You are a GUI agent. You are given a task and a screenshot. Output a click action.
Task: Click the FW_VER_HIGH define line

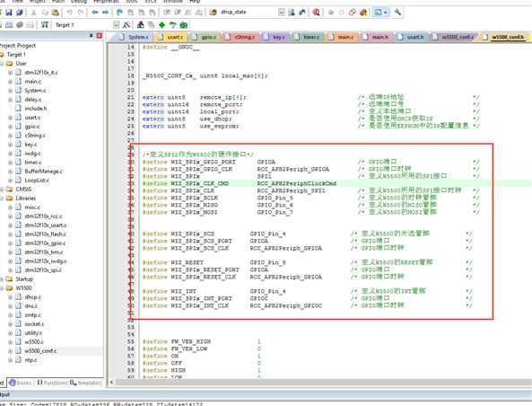click(202, 341)
